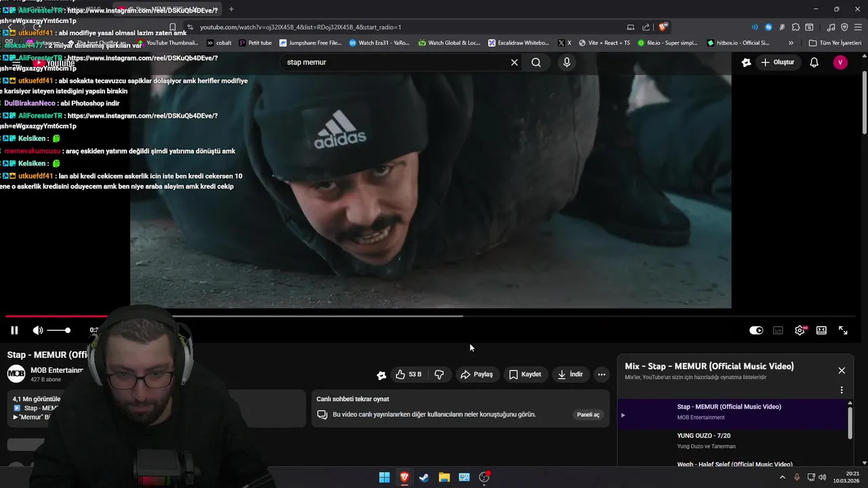The image size is (868, 488).
Task: Click the İndir download button
Action: coord(570,374)
